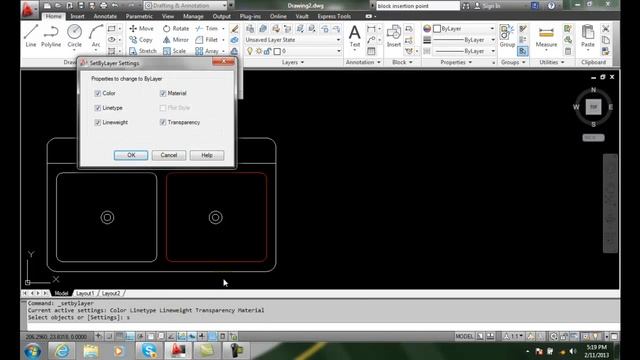Uncheck the Material checkbox
640x360 pixels.
click(x=163, y=93)
